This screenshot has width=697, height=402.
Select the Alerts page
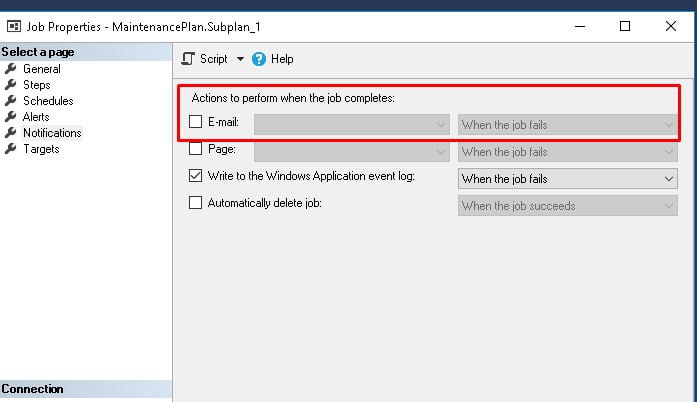click(x=36, y=117)
